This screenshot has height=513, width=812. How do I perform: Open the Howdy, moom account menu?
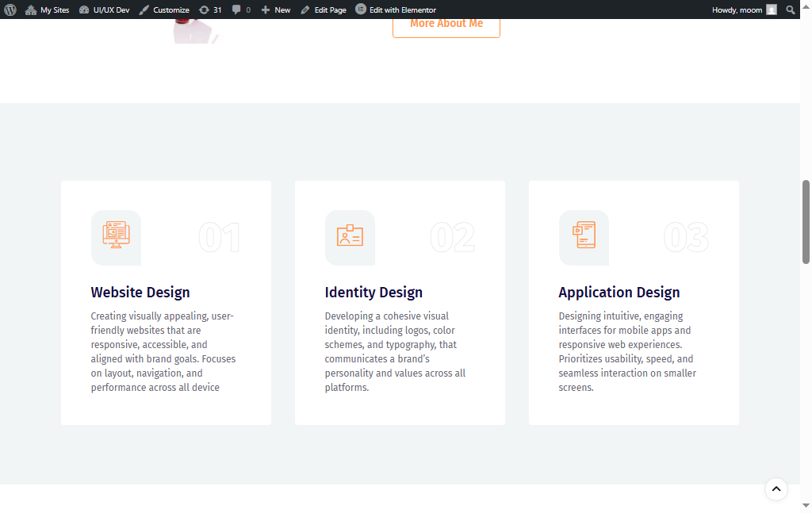736,10
